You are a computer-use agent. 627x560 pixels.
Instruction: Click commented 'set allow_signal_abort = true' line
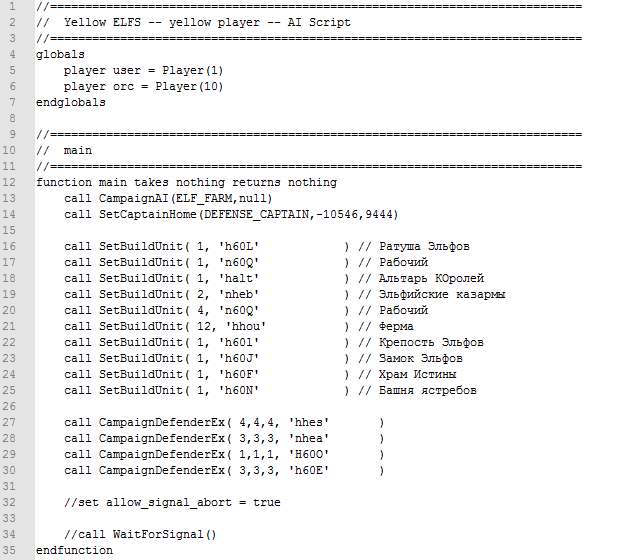(x=172, y=502)
